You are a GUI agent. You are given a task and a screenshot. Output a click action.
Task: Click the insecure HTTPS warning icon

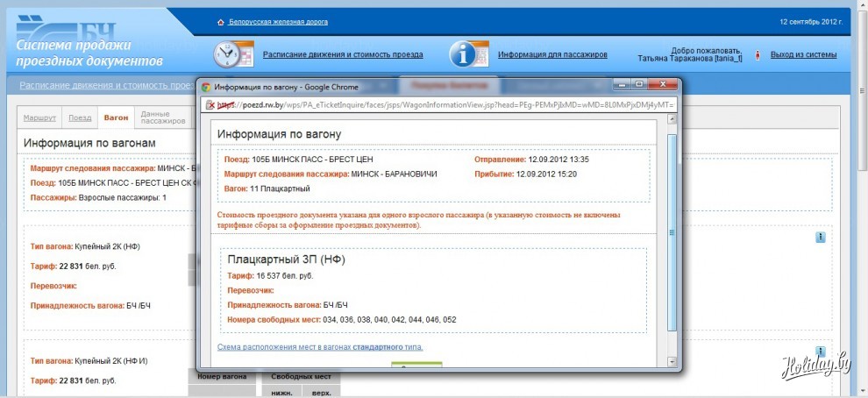click(x=210, y=104)
